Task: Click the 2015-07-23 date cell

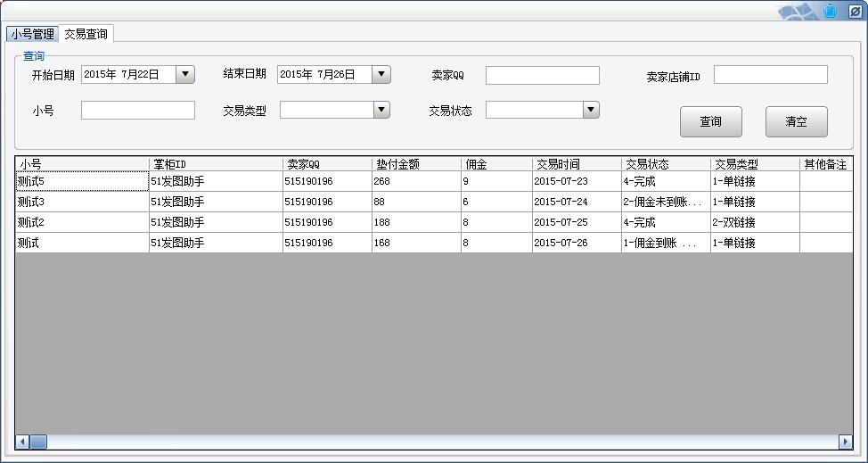Action: 577,181
